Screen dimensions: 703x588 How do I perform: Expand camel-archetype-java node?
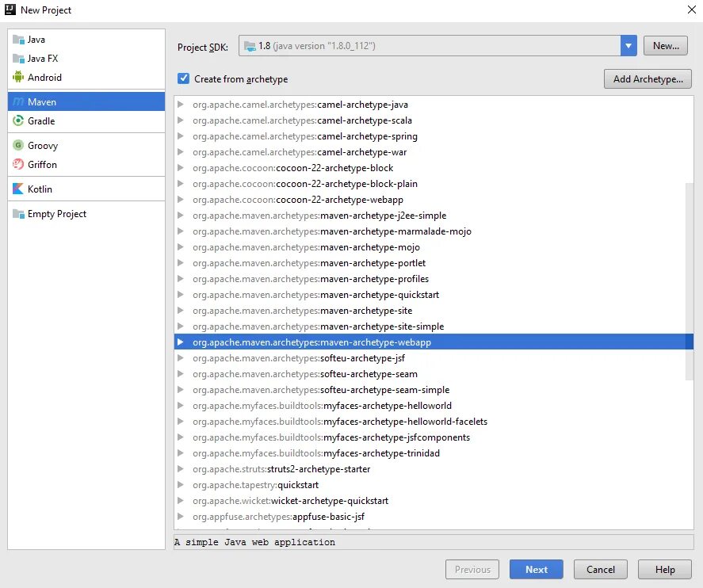[180, 105]
